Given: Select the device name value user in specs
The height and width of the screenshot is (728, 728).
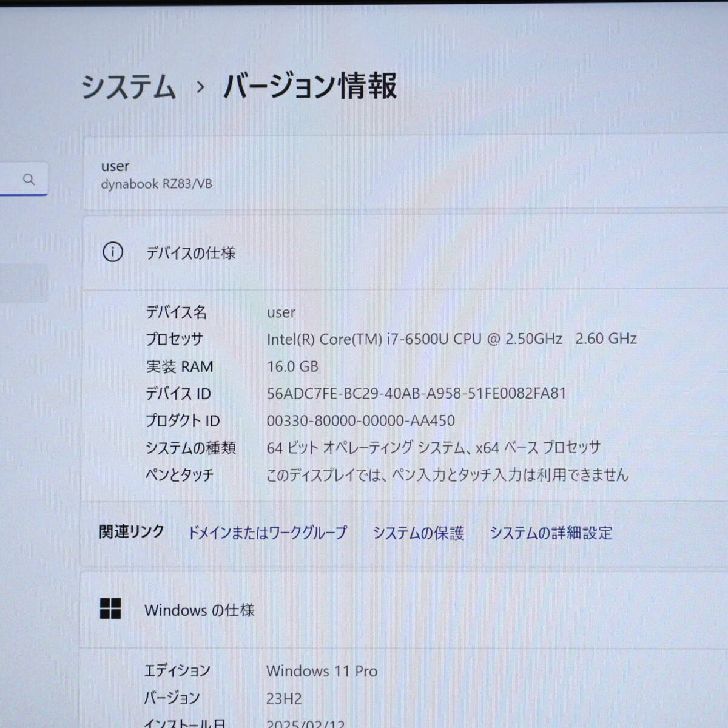Looking at the screenshot, I should [281, 312].
